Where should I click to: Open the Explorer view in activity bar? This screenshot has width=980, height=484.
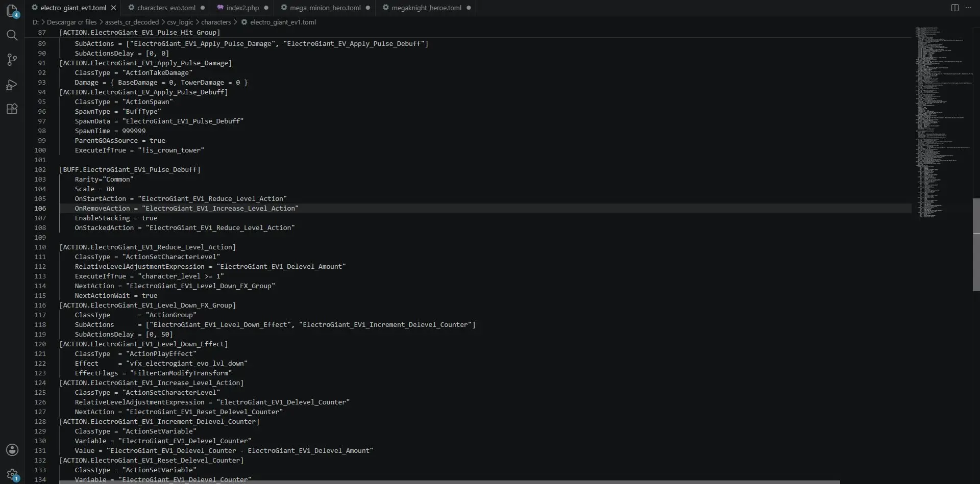coord(12,11)
